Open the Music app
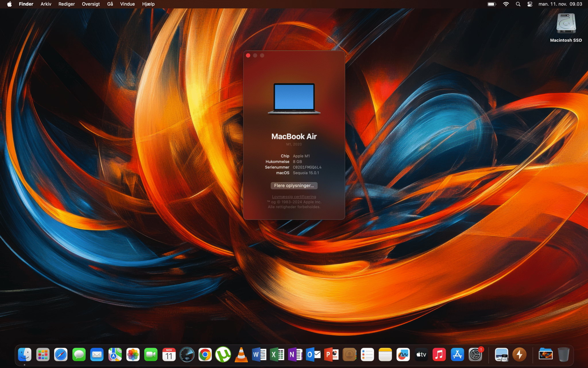 coord(439,355)
